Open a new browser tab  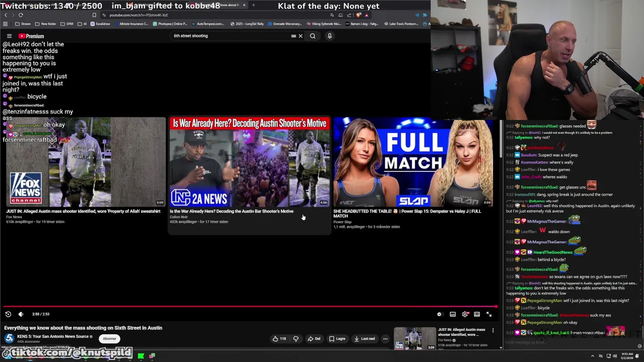254,5
